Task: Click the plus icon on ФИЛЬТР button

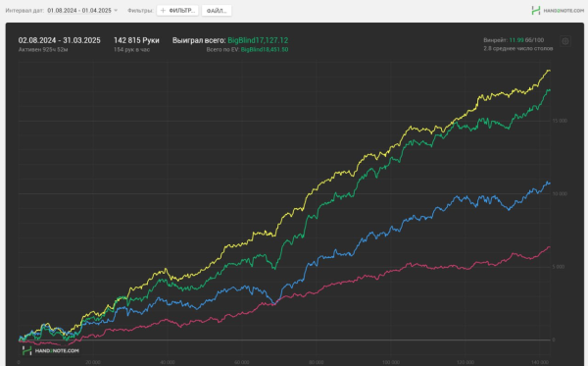Action: [163, 11]
